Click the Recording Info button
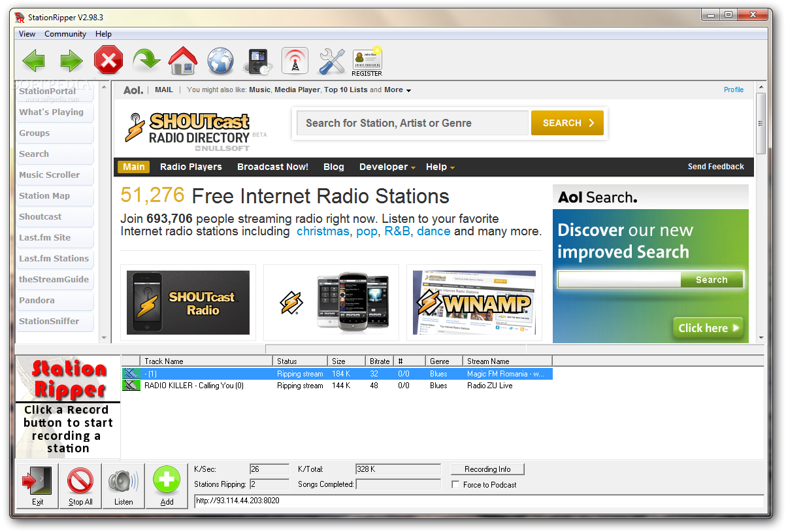 pos(487,469)
